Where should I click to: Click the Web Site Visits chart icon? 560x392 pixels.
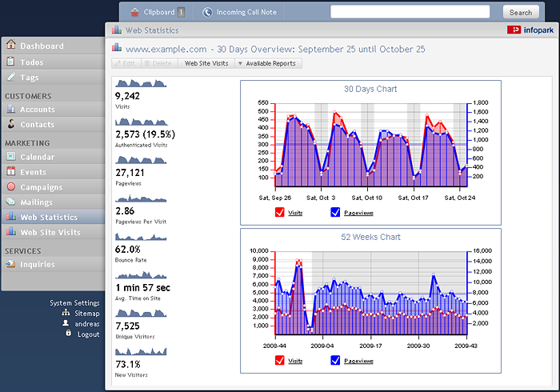[11, 231]
